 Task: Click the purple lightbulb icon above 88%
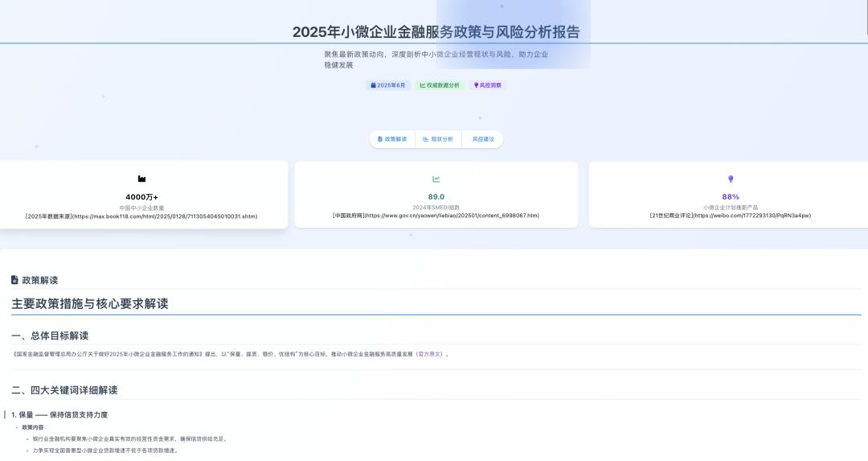[x=731, y=179]
